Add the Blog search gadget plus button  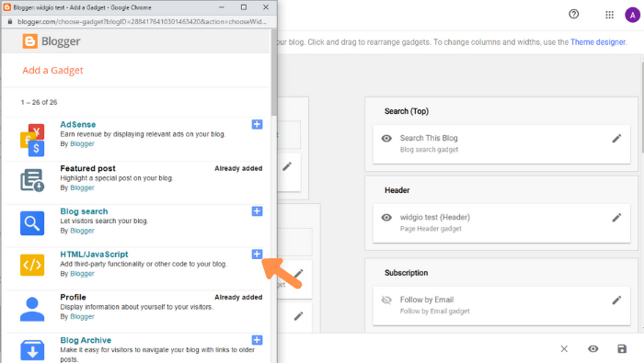[257, 211]
